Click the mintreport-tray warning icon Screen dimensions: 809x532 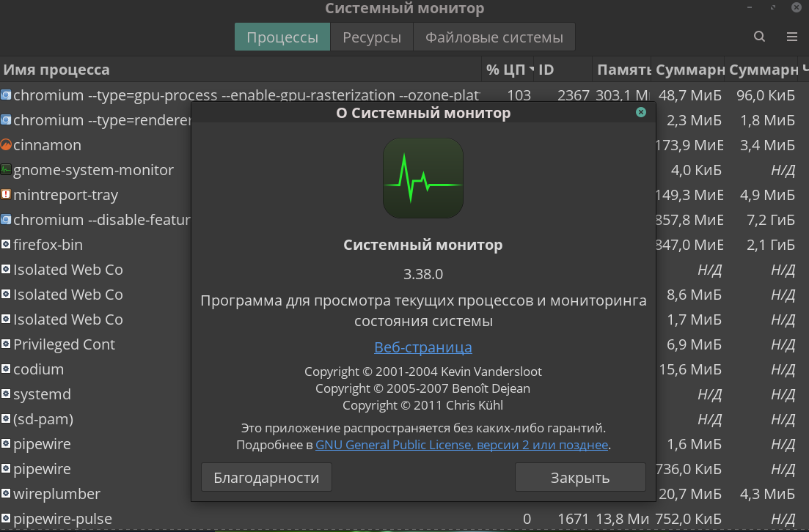tap(6, 195)
